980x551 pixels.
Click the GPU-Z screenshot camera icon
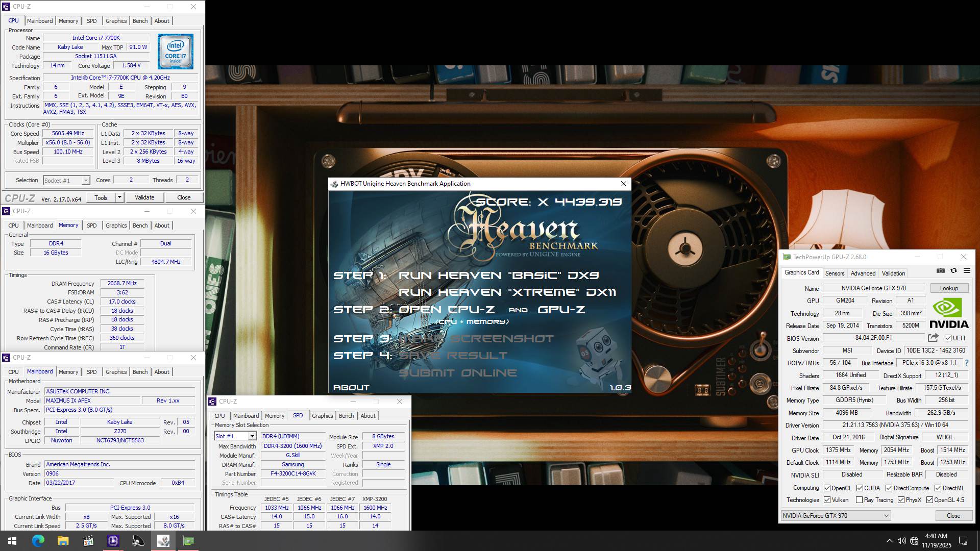pos(941,271)
